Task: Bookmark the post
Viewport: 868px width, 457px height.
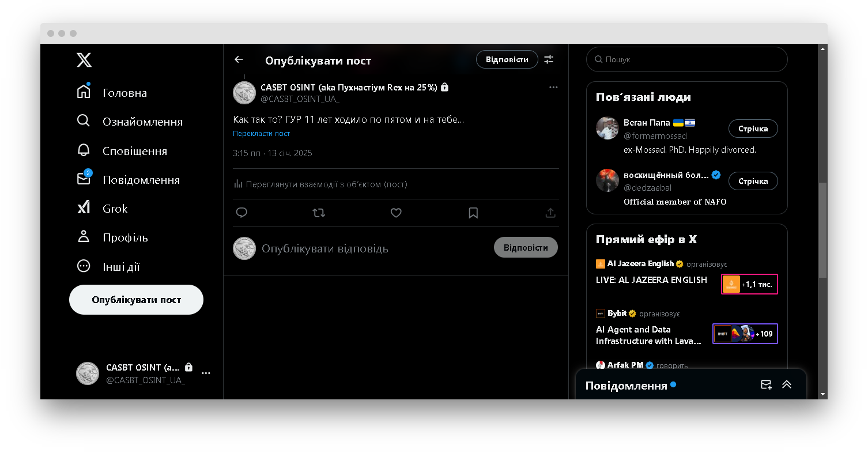Action: (473, 213)
